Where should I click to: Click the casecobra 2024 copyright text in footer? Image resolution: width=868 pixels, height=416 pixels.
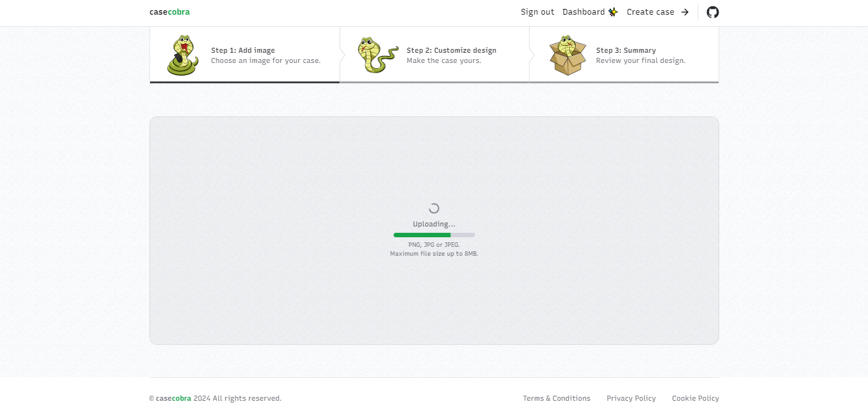click(x=215, y=398)
